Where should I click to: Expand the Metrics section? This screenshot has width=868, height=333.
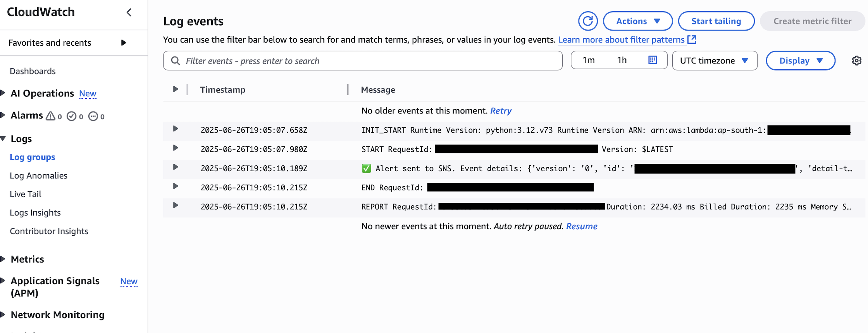[x=3, y=259]
